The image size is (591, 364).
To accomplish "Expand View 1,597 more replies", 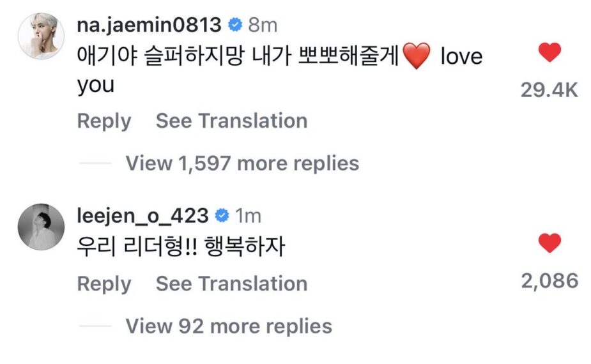I will pos(242,163).
